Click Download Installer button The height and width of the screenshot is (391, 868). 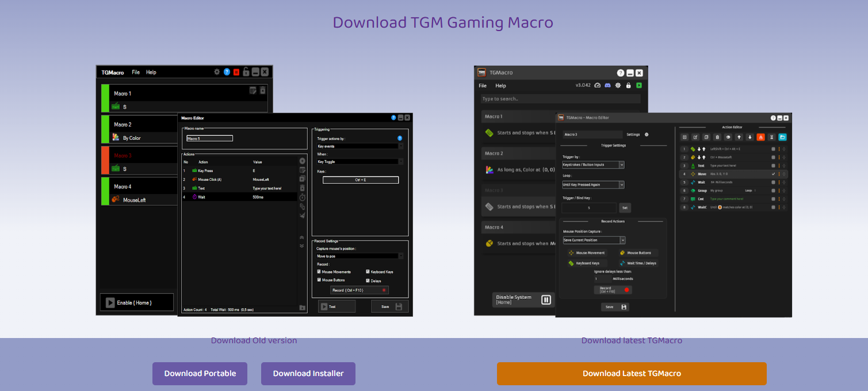[x=308, y=374]
